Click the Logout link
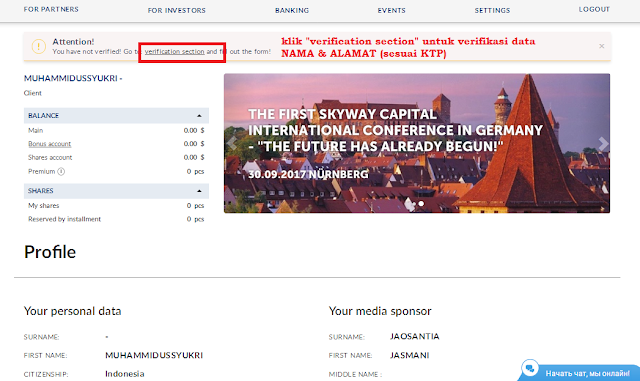 tap(594, 9)
